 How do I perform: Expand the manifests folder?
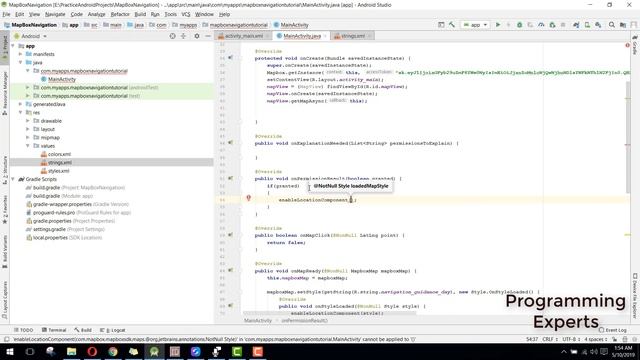point(21,54)
